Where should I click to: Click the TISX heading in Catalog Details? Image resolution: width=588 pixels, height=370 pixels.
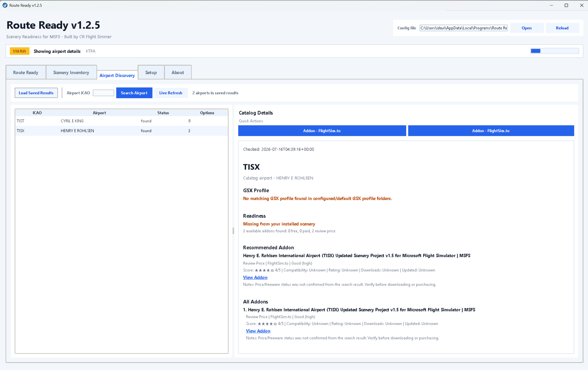[252, 167]
